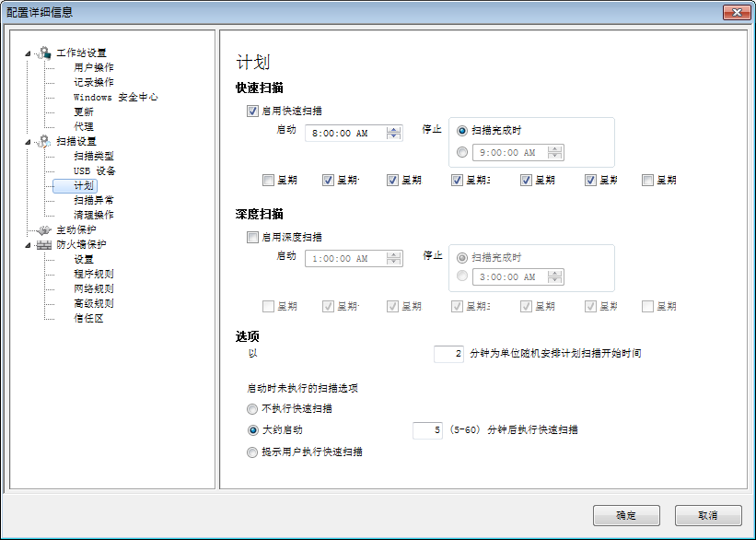756x540 pixels.
Task: Enable the 启用深度扫描 checkbox
Action: (252, 237)
